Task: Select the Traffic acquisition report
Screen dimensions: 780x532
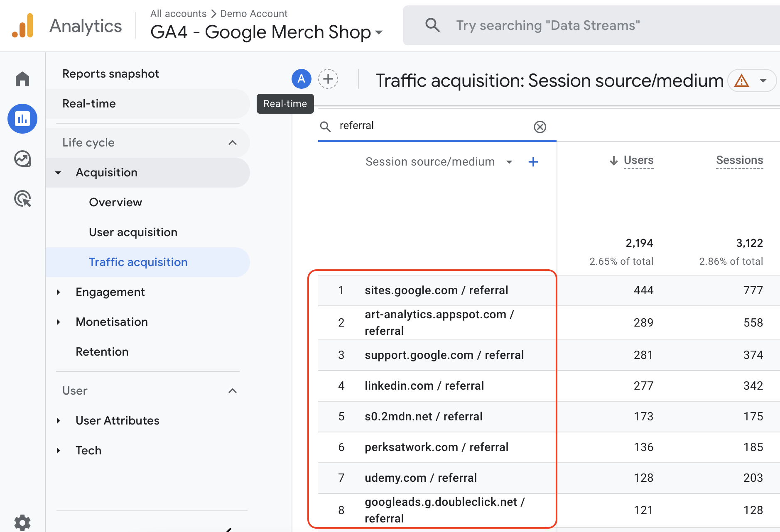Action: [x=147, y=262]
